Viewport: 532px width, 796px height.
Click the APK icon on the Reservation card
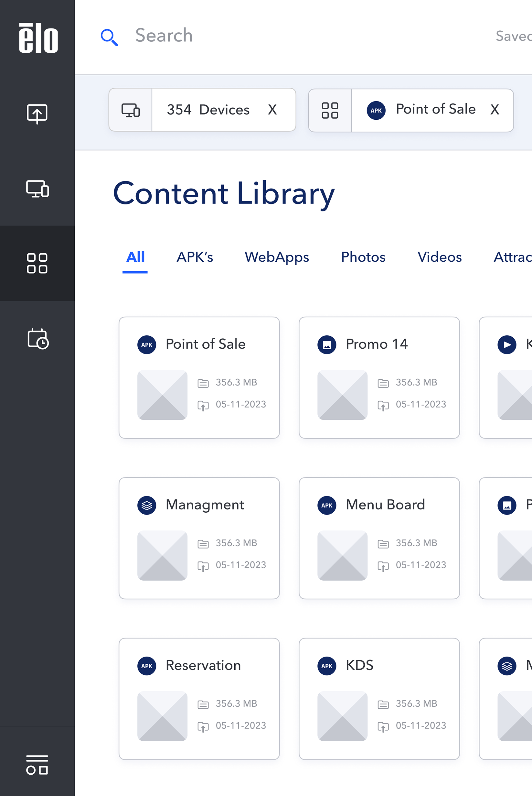click(146, 666)
